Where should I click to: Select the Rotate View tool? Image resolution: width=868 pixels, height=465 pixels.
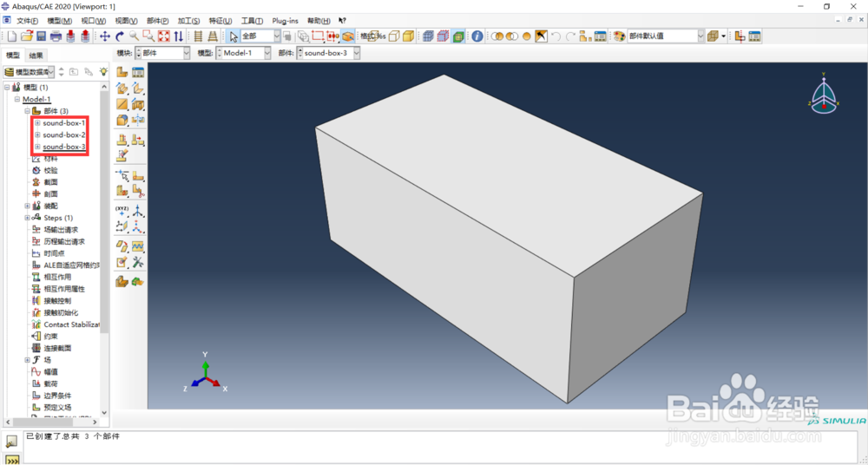click(x=120, y=36)
